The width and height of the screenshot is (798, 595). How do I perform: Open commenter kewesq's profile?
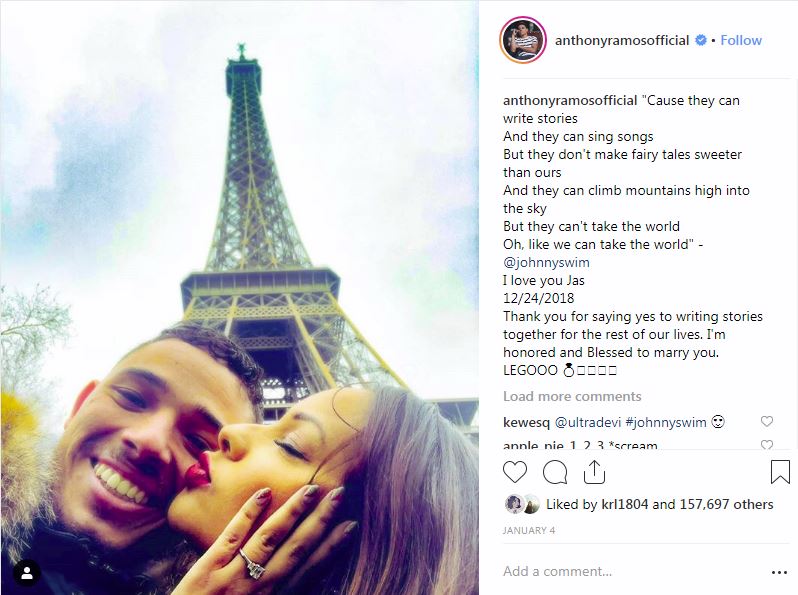coord(527,422)
